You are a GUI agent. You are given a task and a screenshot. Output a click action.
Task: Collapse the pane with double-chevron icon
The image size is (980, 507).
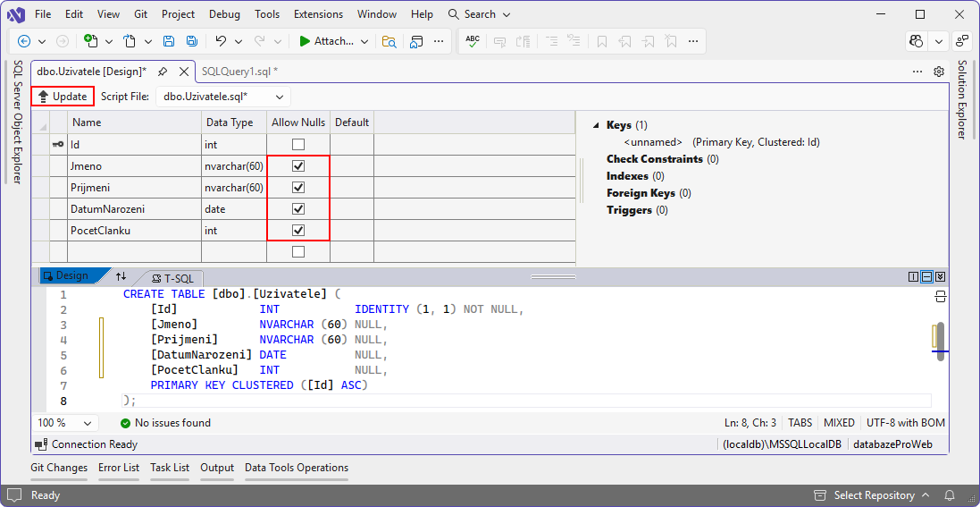click(x=940, y=276)
